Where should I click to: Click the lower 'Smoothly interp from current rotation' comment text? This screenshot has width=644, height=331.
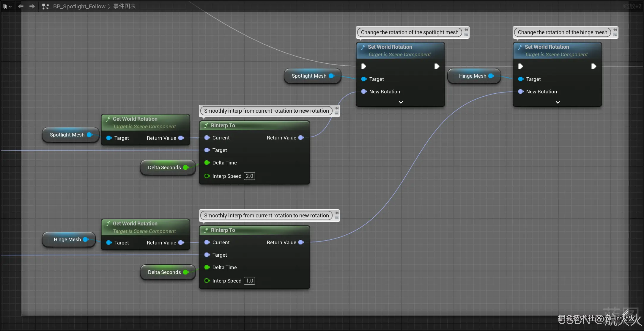266,216
